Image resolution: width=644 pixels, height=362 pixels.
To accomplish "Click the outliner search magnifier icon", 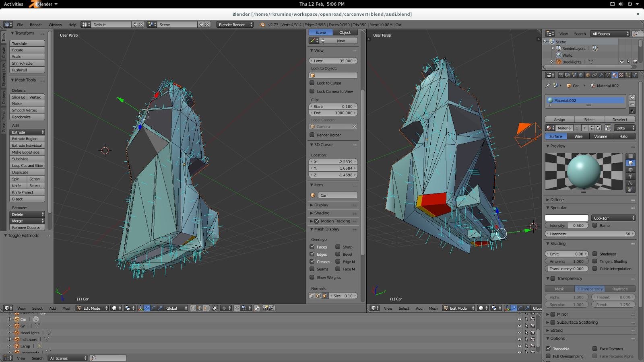I will [x=636, y=34].
